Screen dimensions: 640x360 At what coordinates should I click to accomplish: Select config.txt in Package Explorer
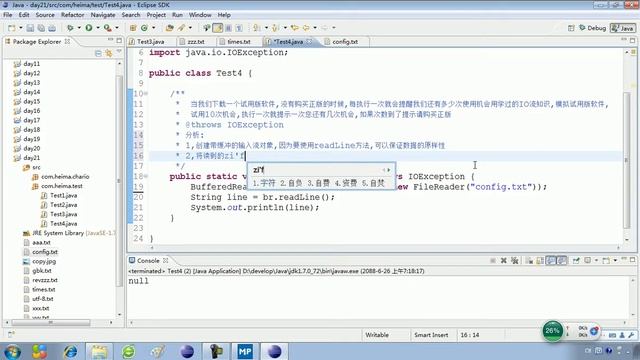45,252
